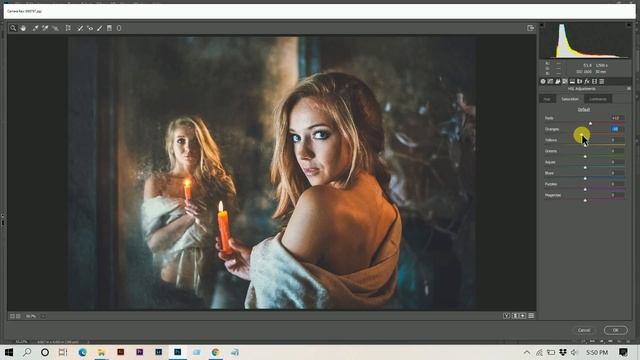
Task: Click the OK button
Action: (616, 330)
